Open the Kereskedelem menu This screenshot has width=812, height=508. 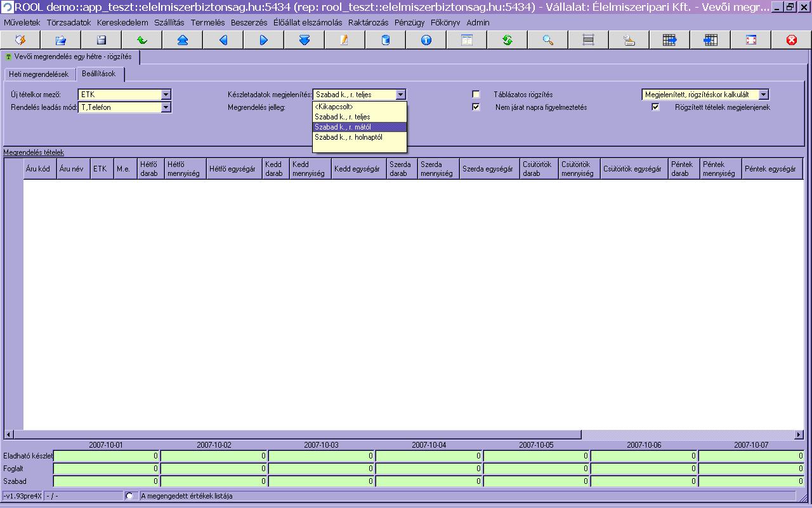[x=122, y=22]
